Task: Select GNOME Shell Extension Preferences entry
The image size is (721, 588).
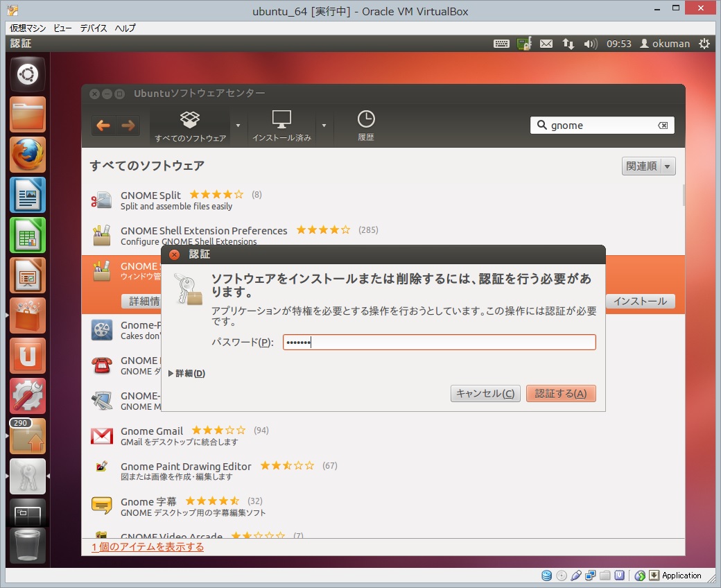Action: pyautogui.click(x=383, y=235)
